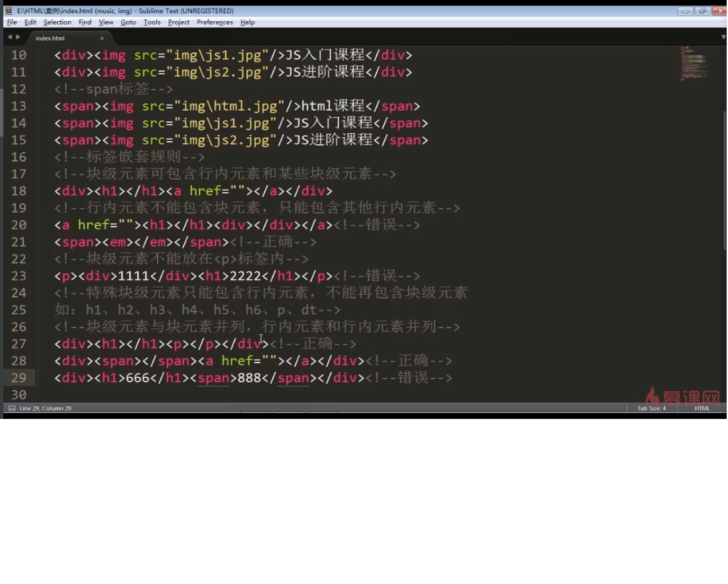This screenshot has width=728, height=584.
Task: Click the comment listing h1、h2、h3 on line 25
Action: 197,310
